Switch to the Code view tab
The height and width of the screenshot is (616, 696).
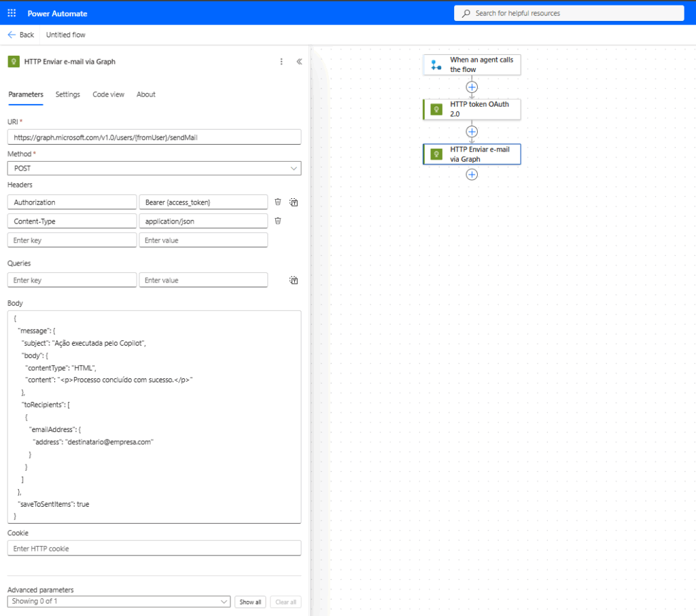(x=108, y=94)
